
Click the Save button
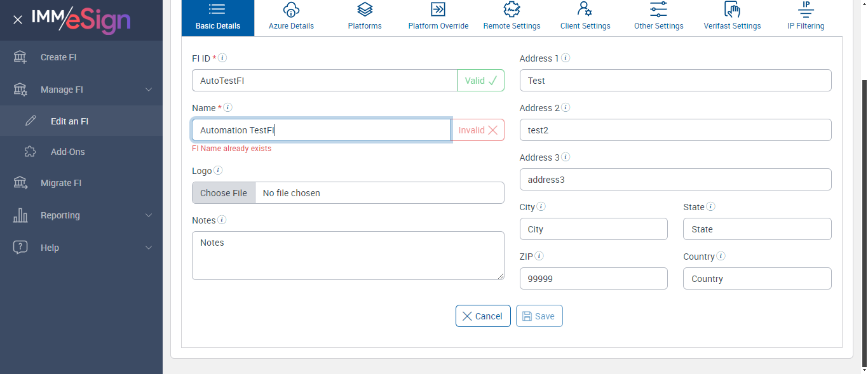[539, 316]
